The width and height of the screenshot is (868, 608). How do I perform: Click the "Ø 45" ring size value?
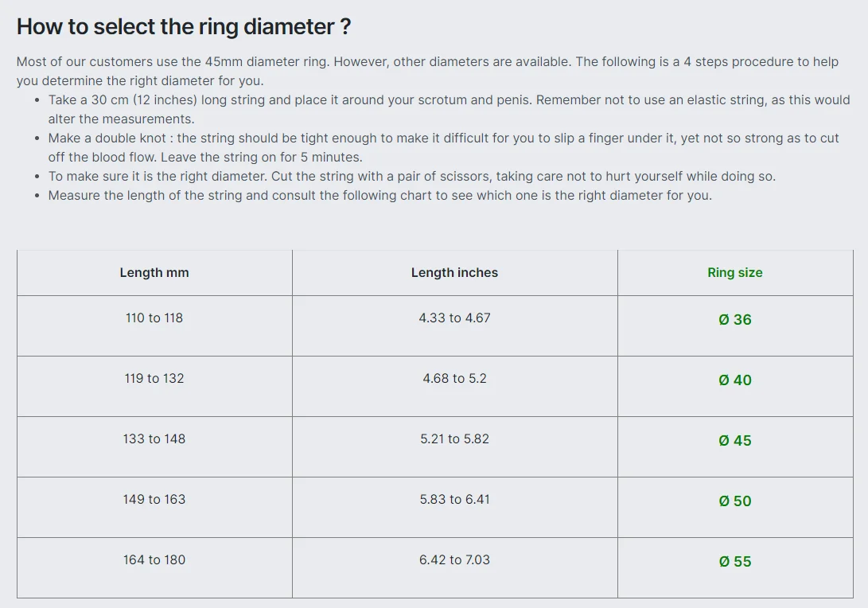click(x=734, y=440)
